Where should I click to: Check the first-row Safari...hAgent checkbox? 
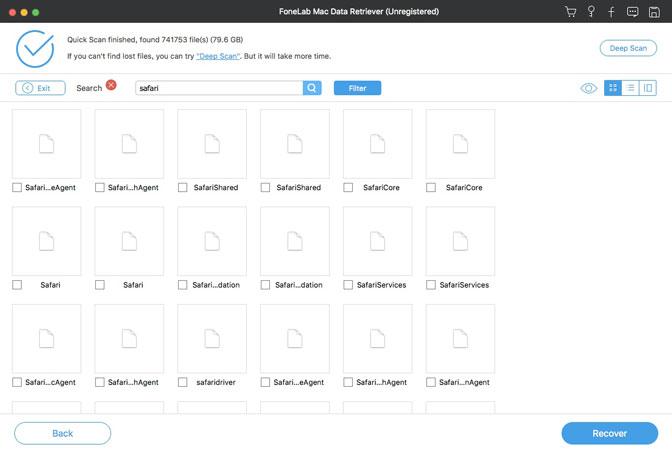[100, 188]
